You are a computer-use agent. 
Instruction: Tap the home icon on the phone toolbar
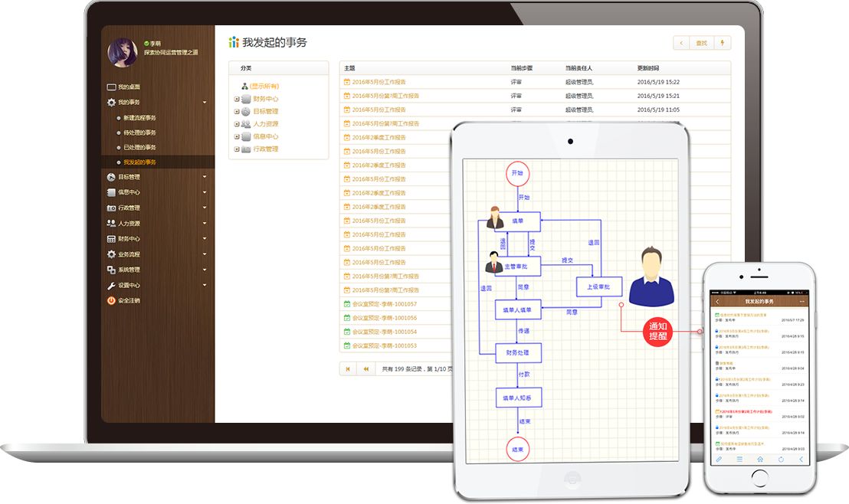click(x=759, y=459)
